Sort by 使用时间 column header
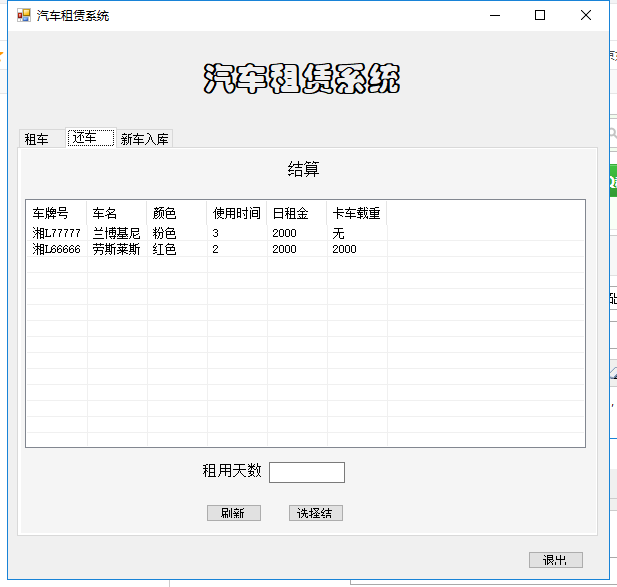 (236, 213)
